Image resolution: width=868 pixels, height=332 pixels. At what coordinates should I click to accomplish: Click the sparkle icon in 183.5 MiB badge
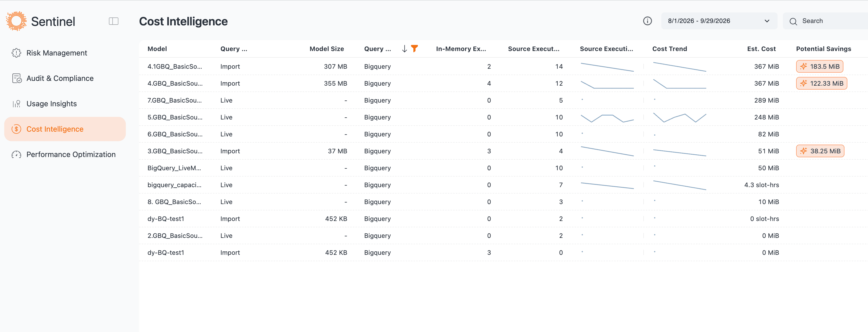point(804,66)
